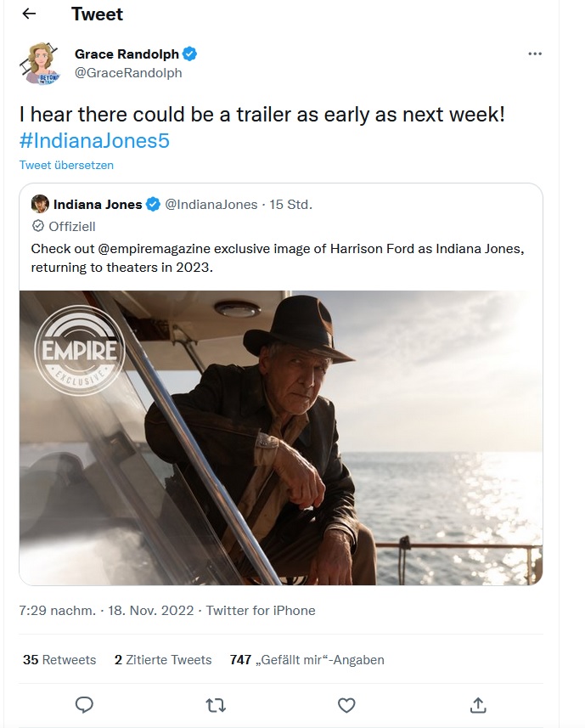
Task: Open the Empire exclusive Indiana Jones image
Action: click(x=280, y=437)
